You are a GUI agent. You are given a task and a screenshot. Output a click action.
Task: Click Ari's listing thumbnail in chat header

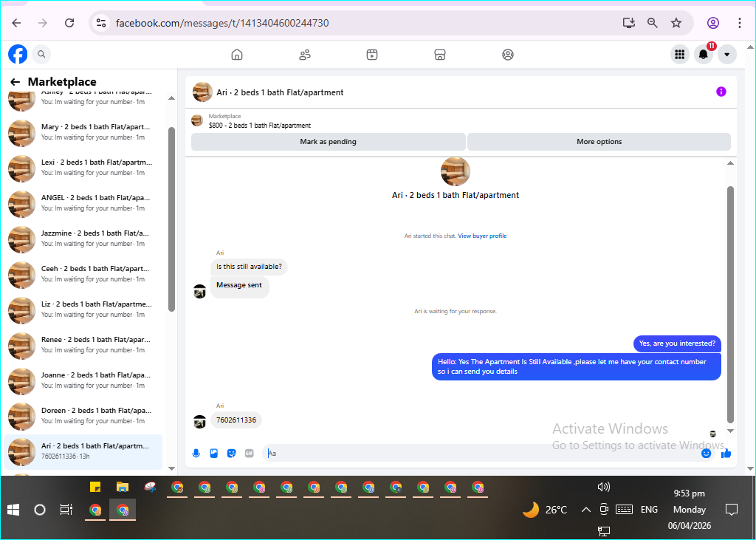(x=202, y=92)
